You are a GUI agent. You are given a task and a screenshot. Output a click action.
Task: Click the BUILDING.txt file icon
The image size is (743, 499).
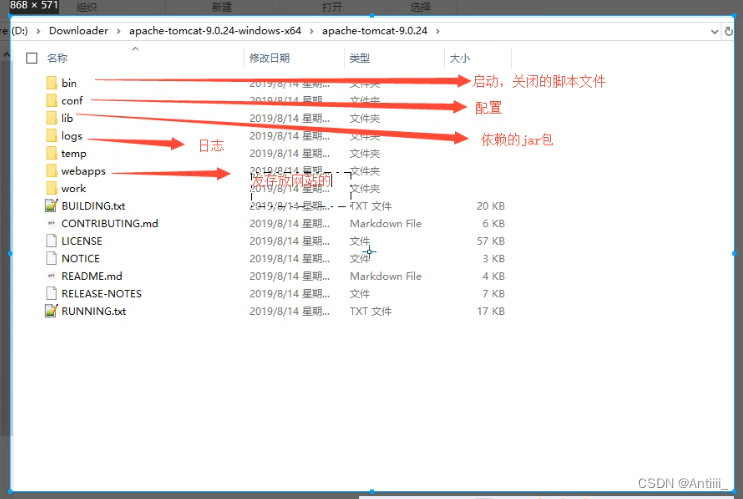[51, 206]
